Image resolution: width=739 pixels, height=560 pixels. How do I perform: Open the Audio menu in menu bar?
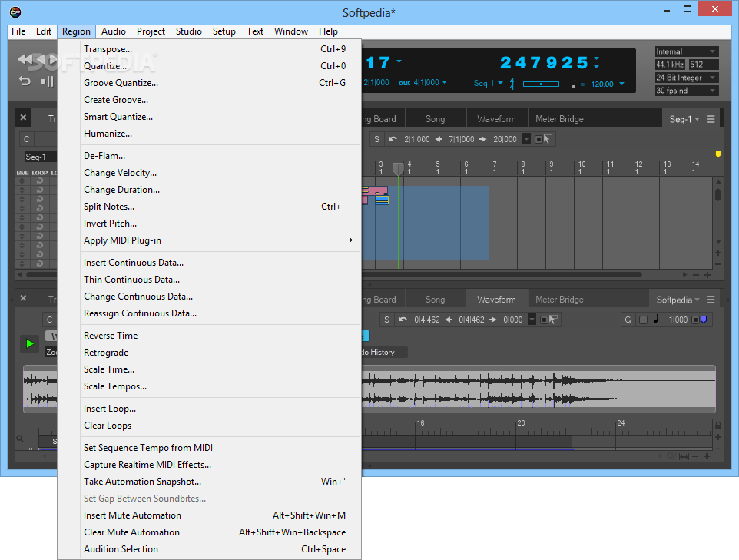114,31
